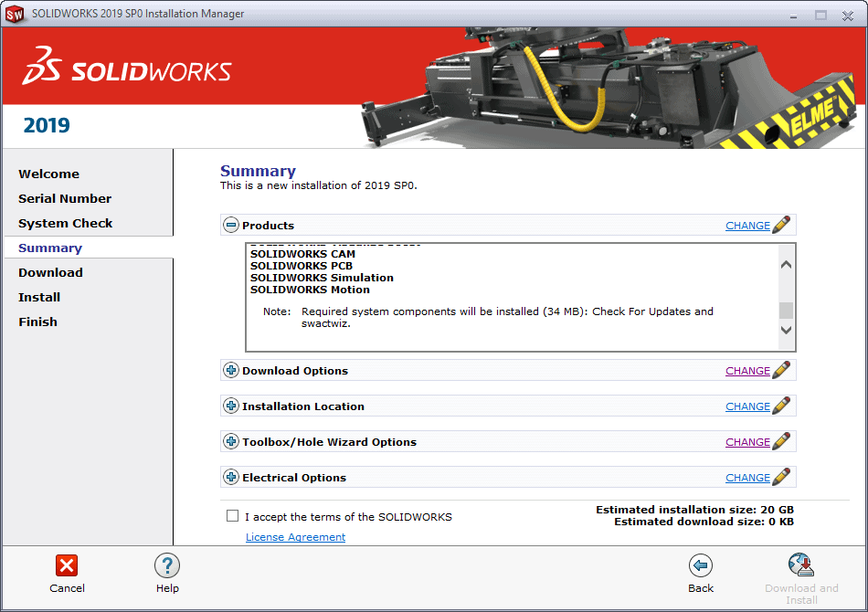
Task: Open Help via the question mark icon
Action: coord(167,565)
